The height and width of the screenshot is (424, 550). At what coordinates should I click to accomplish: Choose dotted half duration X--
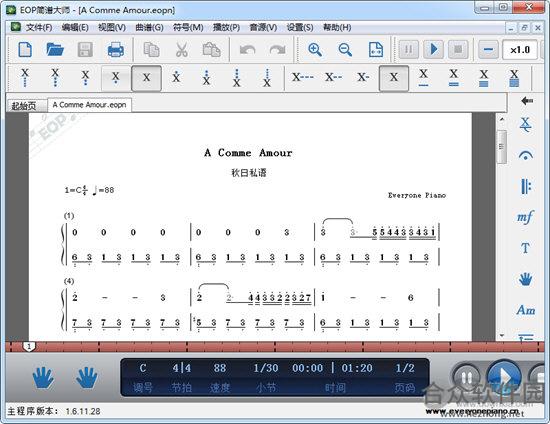(333, 77)
